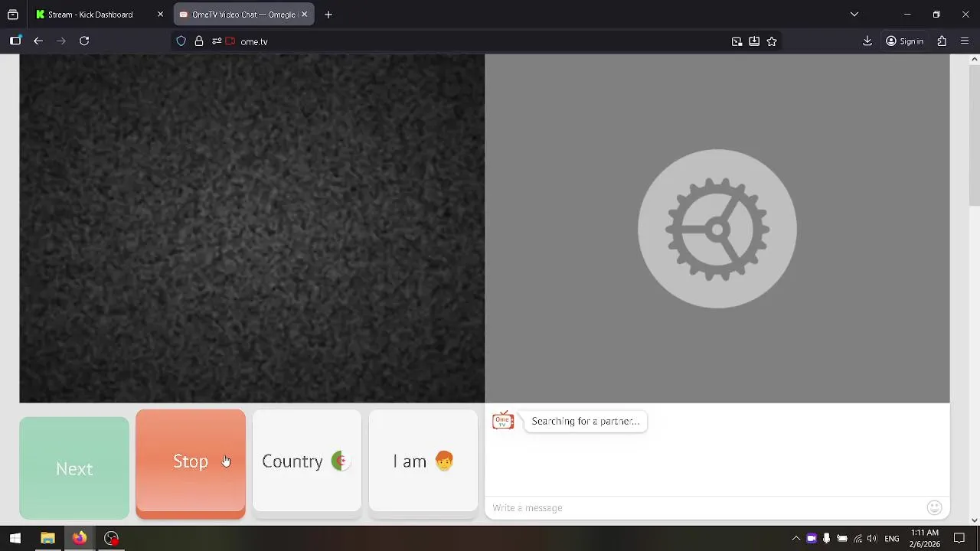The image size is (980, 551).
Task: Click the local camera static video
Action: [x=252, y=228]
